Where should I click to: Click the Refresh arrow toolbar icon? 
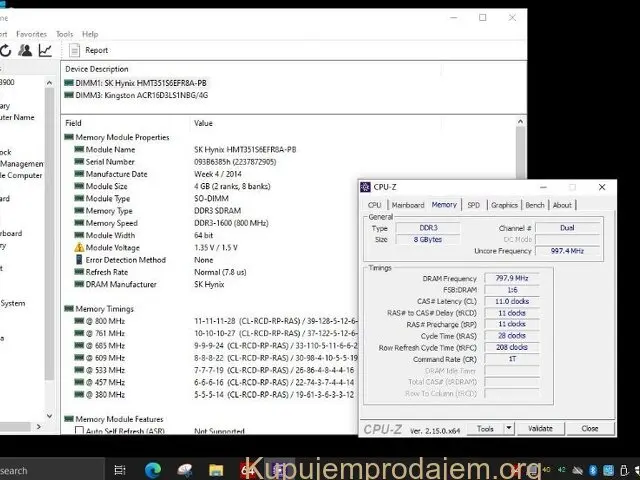6,50
